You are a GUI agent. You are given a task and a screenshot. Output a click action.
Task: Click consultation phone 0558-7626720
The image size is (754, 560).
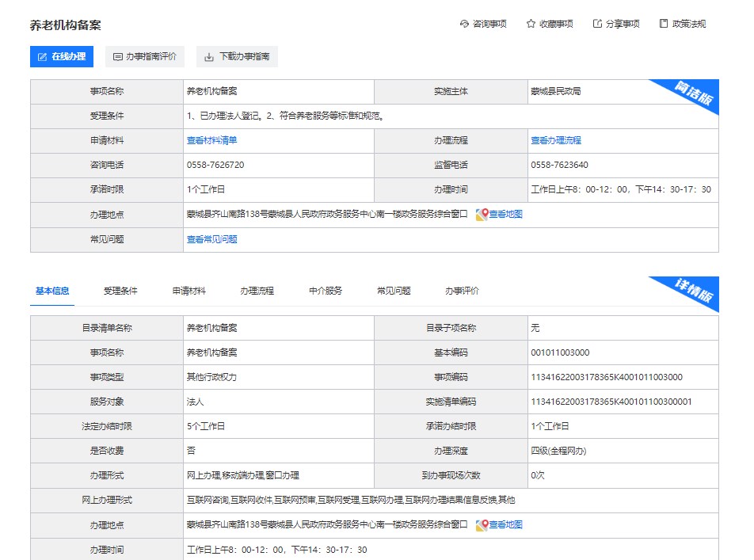[215, 165]
